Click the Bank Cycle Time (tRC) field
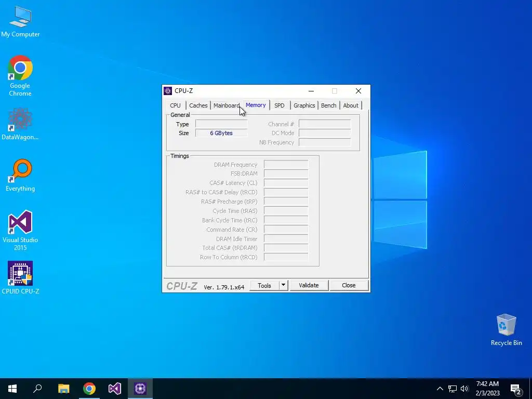 [286, 220]
